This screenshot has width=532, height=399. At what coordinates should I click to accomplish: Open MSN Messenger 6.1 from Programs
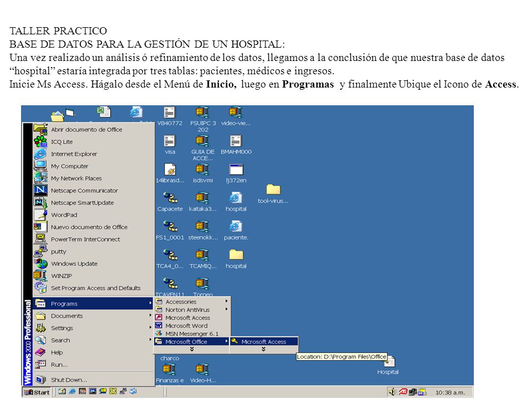[192, 334]
